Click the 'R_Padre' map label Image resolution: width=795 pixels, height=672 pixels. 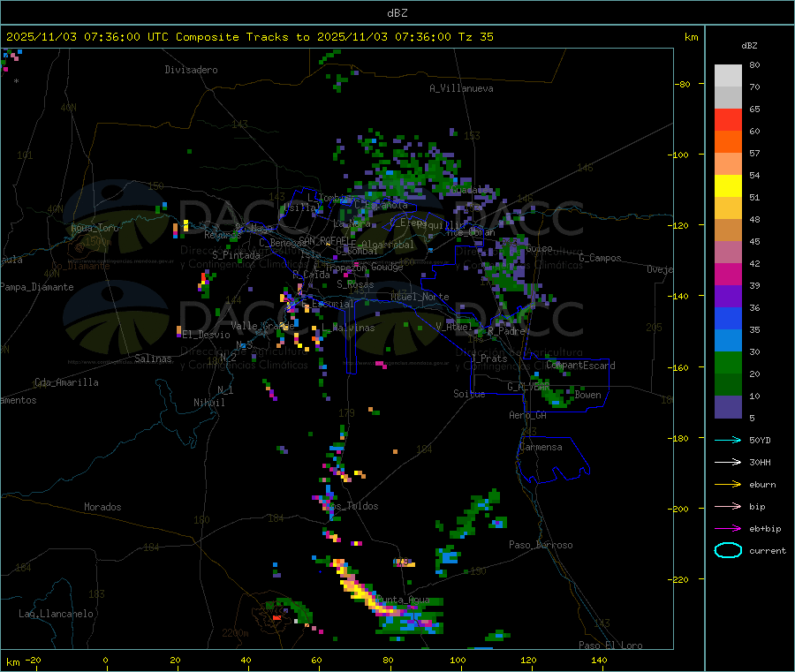click(x=506, y=331)
